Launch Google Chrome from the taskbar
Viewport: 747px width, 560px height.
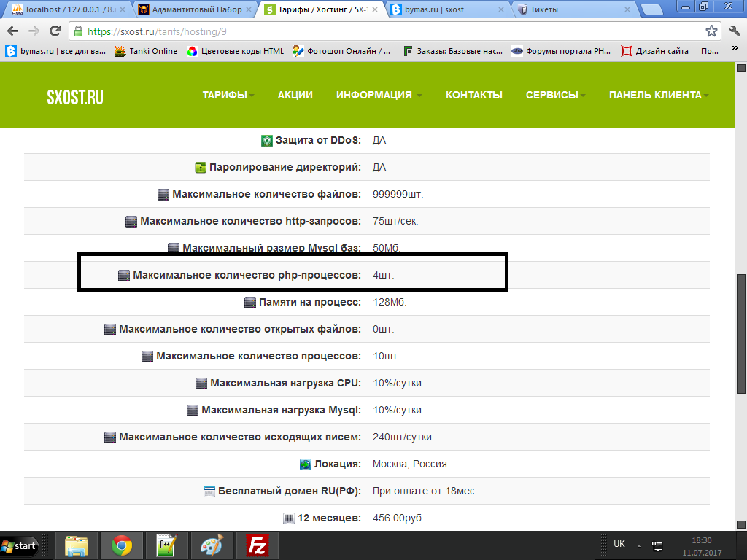(x=122, y=545)
